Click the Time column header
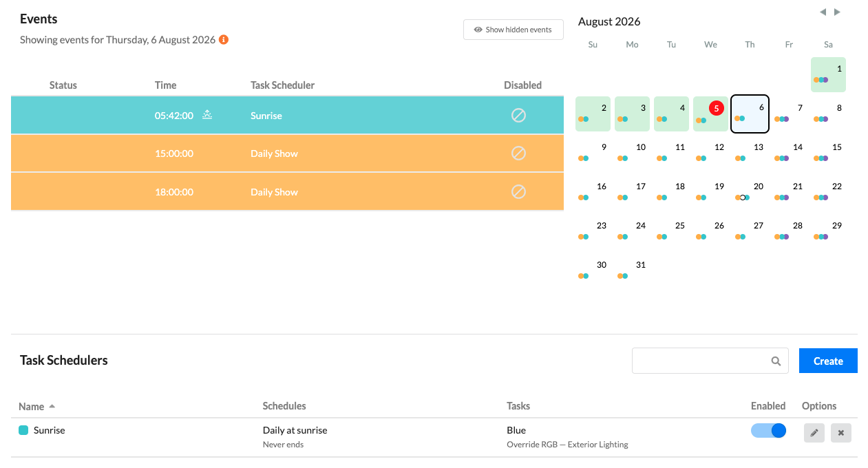Viewport: 868px width, 468px height. [x=165, y=85]
